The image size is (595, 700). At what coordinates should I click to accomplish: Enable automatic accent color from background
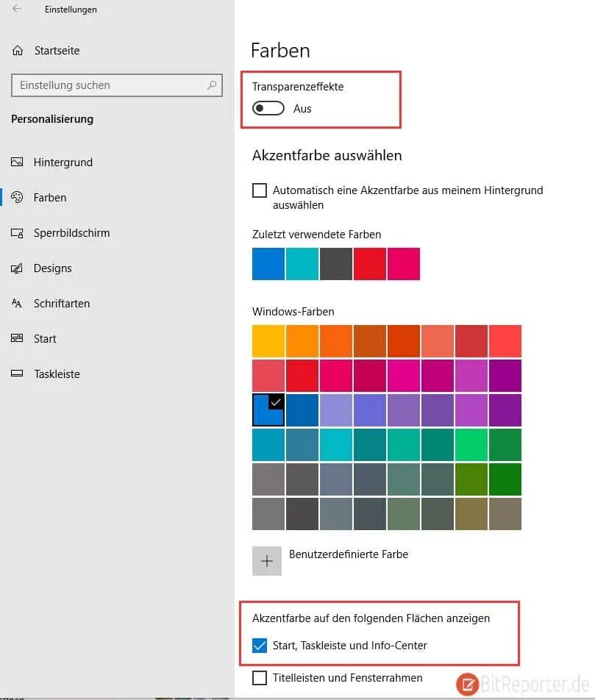tap(260, 190)
